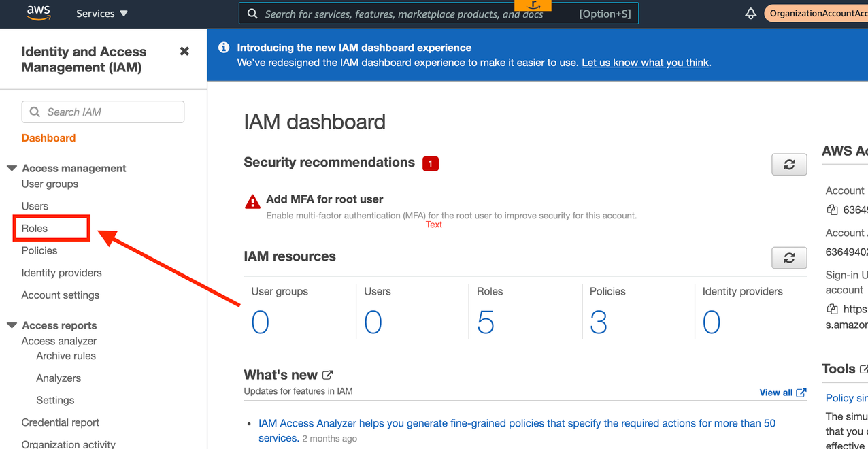This screenshot has width=868, height=449.
Task: Open User groups in the sidebar
Action: [x=50, y=184]
